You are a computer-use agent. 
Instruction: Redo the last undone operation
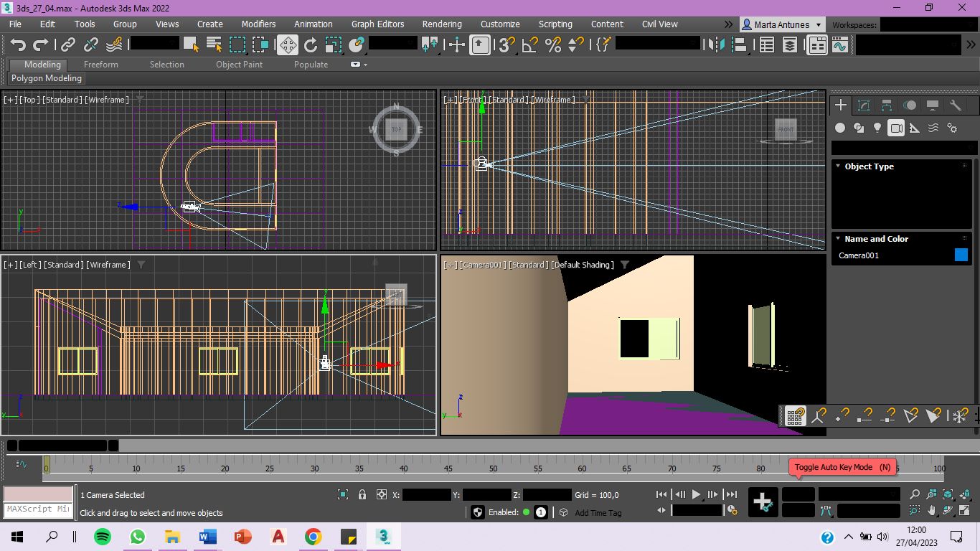[41, 45]
